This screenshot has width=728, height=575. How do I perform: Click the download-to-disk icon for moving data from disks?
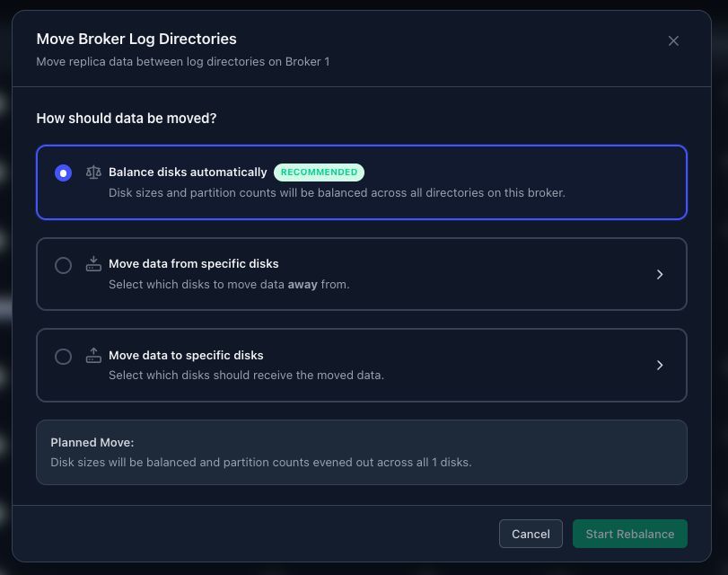pos(93,263)
